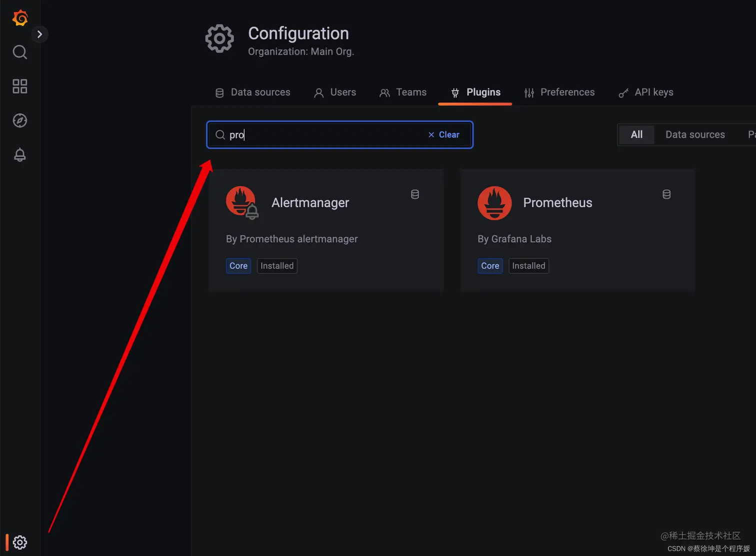Screen dimensions: 756x556
Task: Open the Grafana home logo
Action: pyautogui.click(x=20, y=18)
